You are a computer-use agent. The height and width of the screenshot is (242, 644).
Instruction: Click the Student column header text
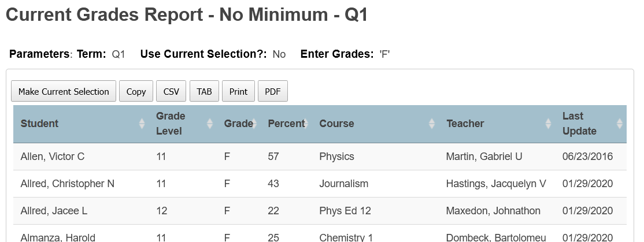(39, 124)
